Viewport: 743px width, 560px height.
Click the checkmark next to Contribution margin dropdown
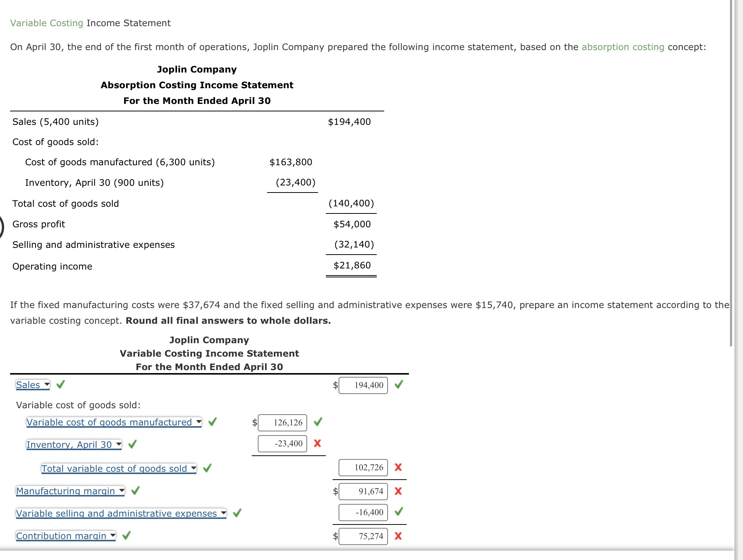point(126,535)
